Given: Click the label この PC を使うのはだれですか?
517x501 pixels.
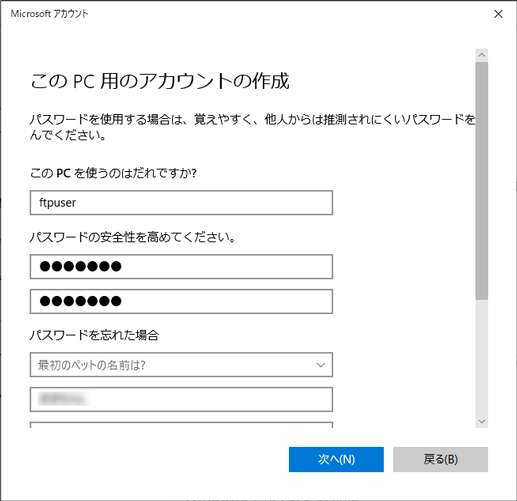Looking at the screenshot, I should tap(113, 173).
